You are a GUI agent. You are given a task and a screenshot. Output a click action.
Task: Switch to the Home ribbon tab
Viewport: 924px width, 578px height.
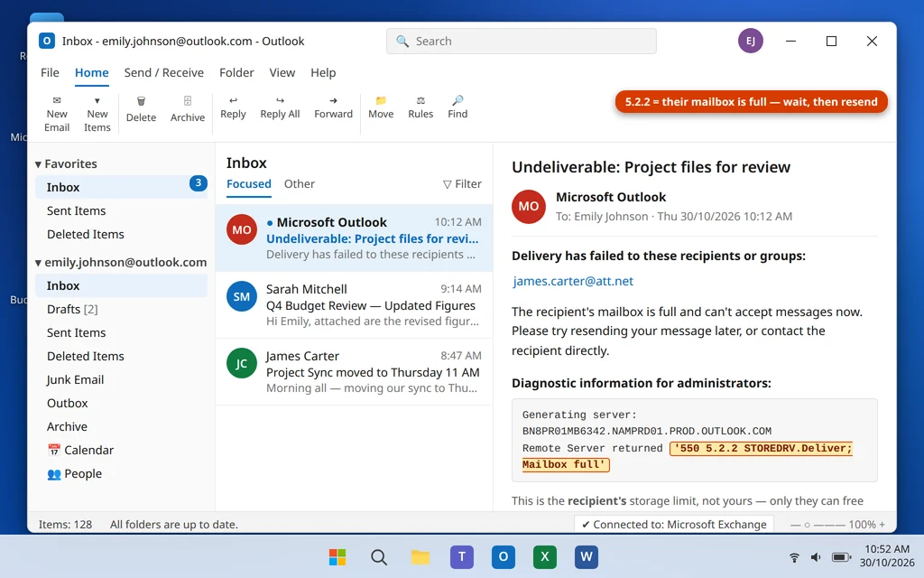point(91,72)
